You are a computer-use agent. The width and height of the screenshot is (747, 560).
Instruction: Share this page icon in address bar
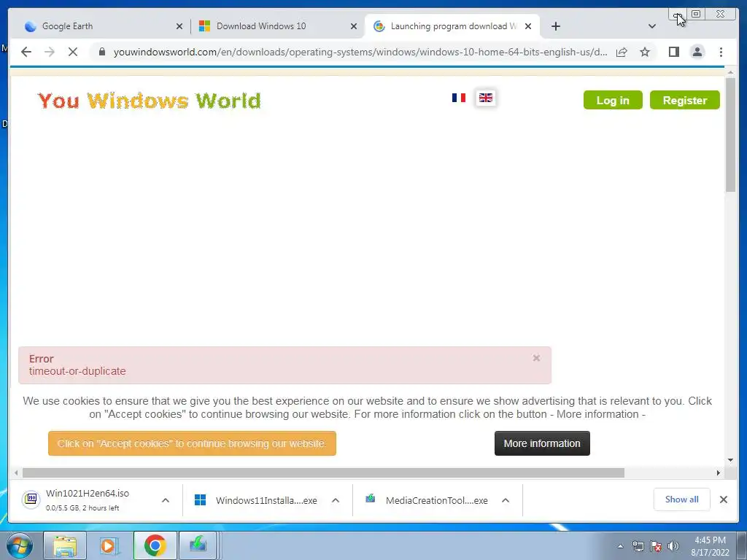[x=622, y=52]
